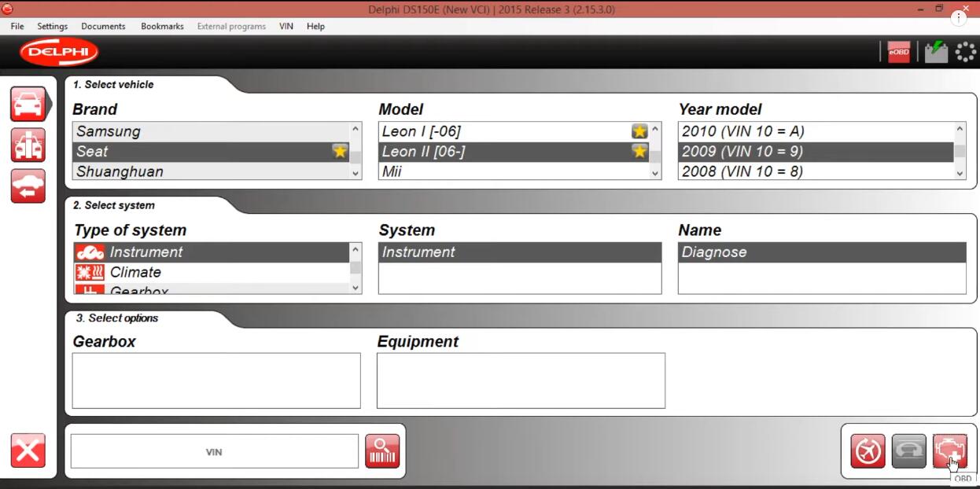Select Seat in Brand list
Screen dimensions: 980x489
pos(211,151)
